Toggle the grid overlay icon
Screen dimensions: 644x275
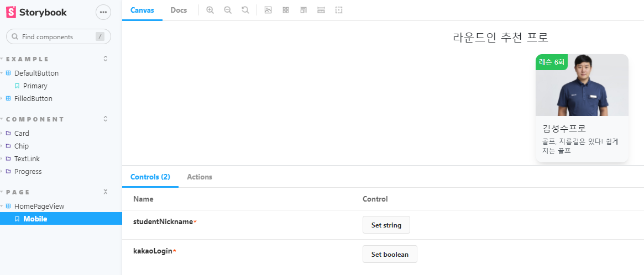pyautogui.click(x=286, y=10)
